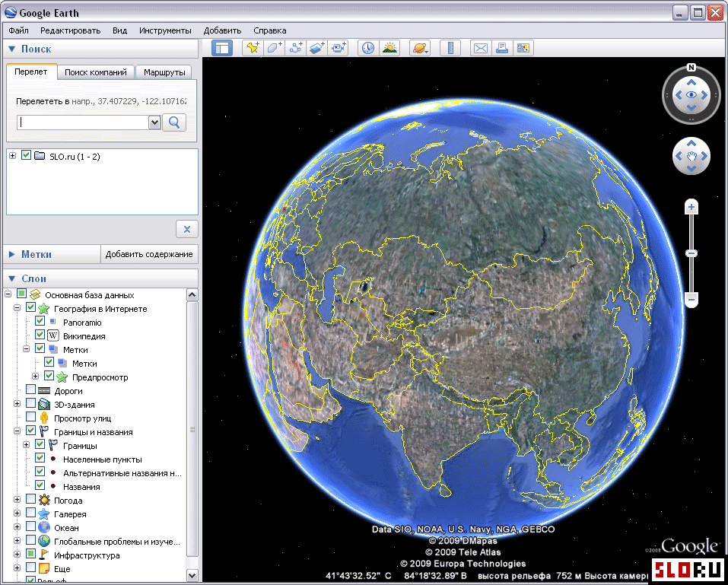Click the layers scrollbar up arrow
The image size is (728, 585).
(192, 295)
